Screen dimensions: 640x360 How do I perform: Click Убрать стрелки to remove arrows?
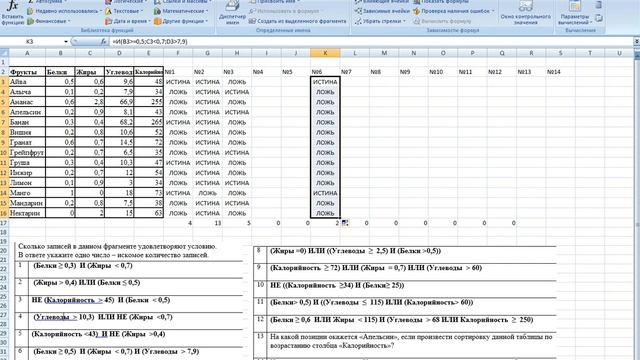(x=380, y=21)
